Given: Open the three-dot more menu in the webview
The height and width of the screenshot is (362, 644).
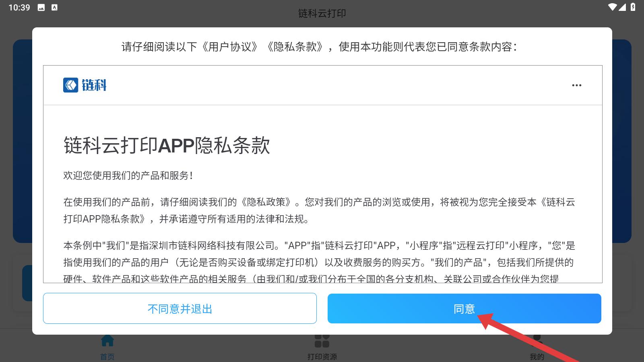Looking at the screenshot, I should click(x=577, y=85).
